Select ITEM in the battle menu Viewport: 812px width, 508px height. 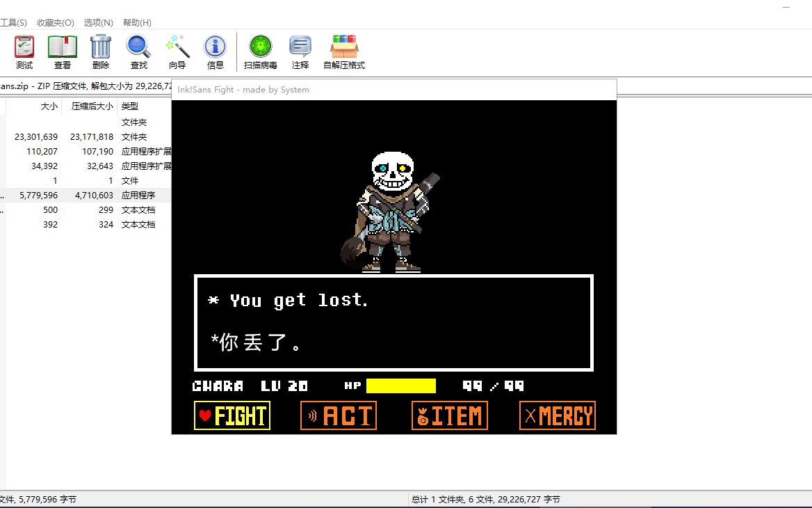tap(449, 415)
